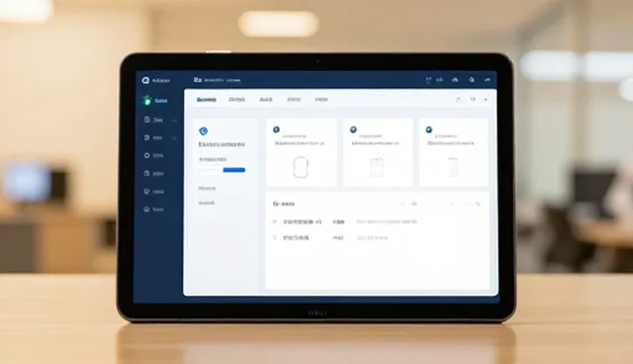Switch to the second tab in tab bar
The width and height of the screenshot is (633, 364).
click(237, 99)
